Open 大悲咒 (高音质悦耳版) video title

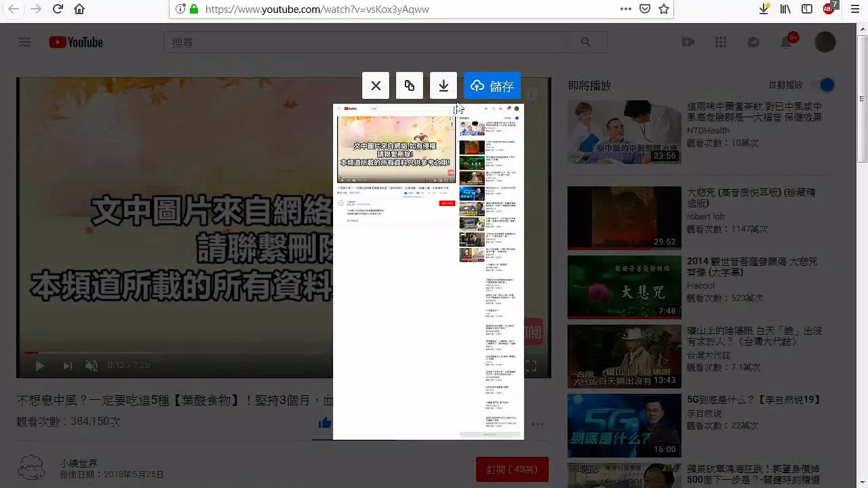coord(750,199)
